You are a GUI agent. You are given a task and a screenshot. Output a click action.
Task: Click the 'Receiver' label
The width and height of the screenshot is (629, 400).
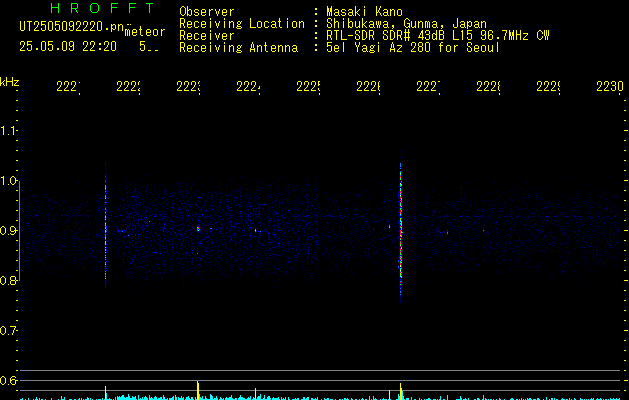coord(207,36)
